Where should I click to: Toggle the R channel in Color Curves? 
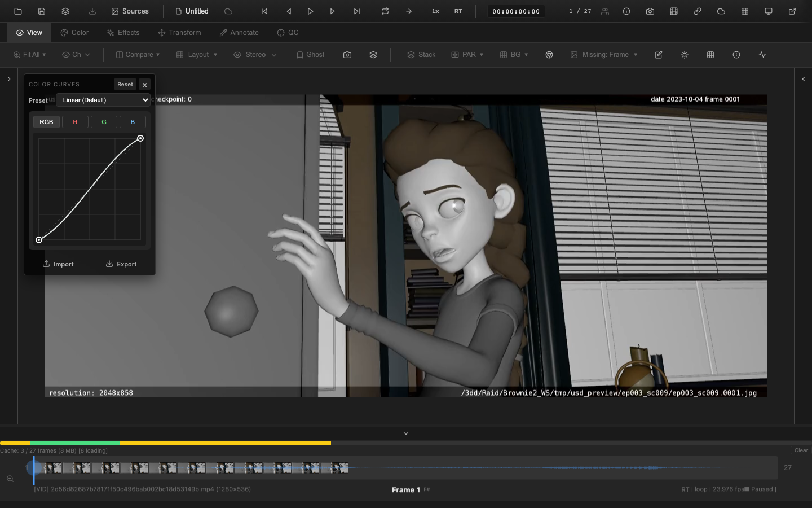click(75, 121)
